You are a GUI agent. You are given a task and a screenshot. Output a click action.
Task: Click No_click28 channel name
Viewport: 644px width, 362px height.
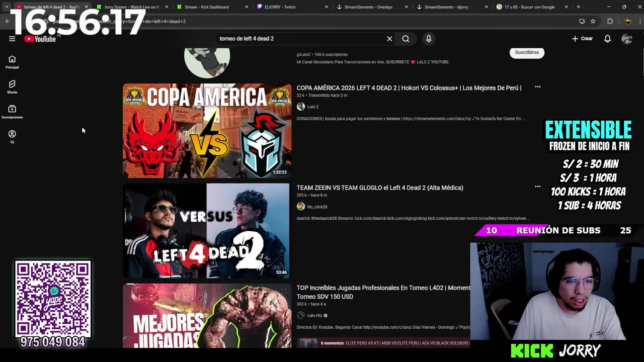pyautogui.click(x=317, y=207)
